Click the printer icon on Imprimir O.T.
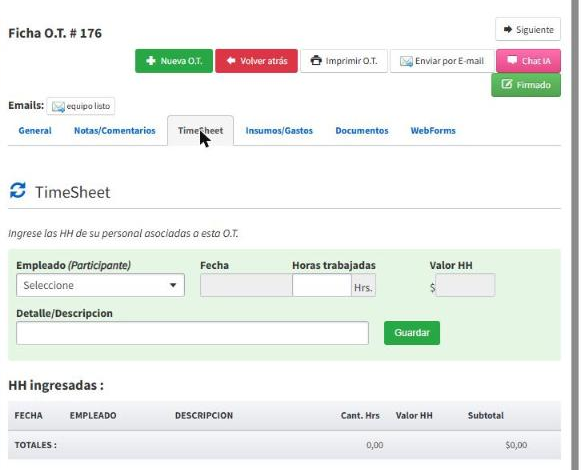This screenshot has height=470, width=581. (x=316, y=60)
